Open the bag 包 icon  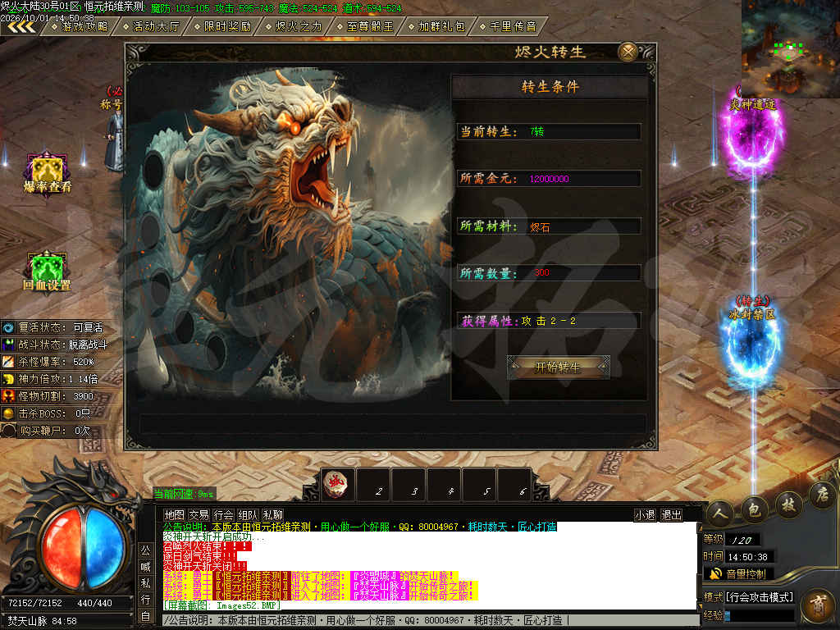click(755, 509)
